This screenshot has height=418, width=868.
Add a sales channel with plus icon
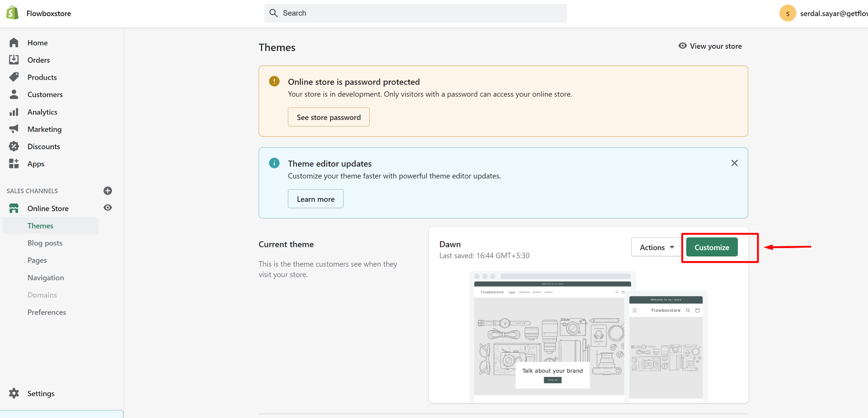click(x=108, y=191)
